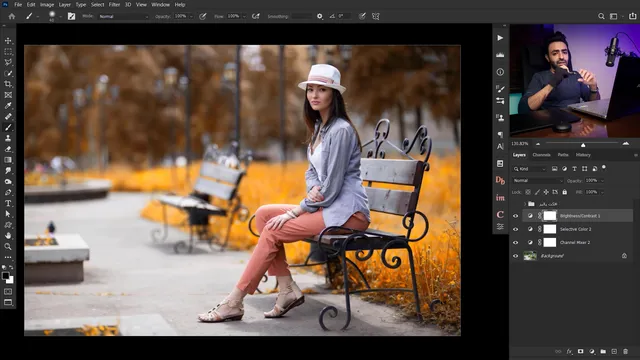Select the Move tool
Screen dimensions: 640x360
pos(8,41)
